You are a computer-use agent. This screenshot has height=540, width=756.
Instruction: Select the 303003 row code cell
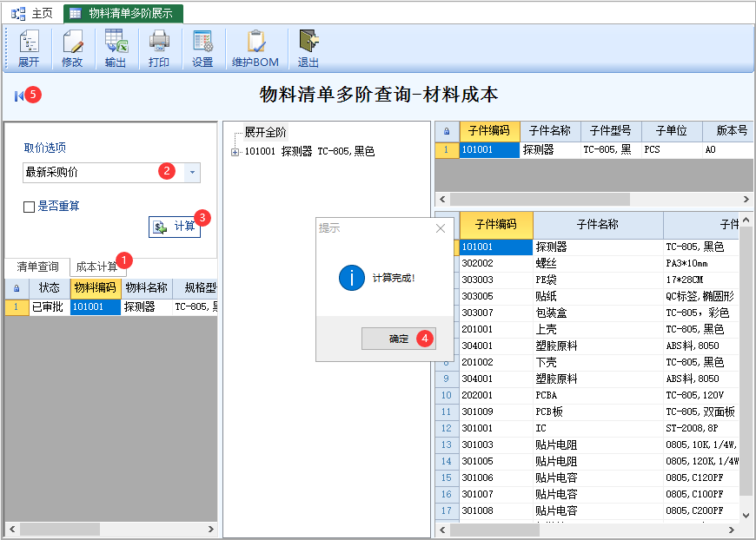pyautogui.click(x=496, y=280)
